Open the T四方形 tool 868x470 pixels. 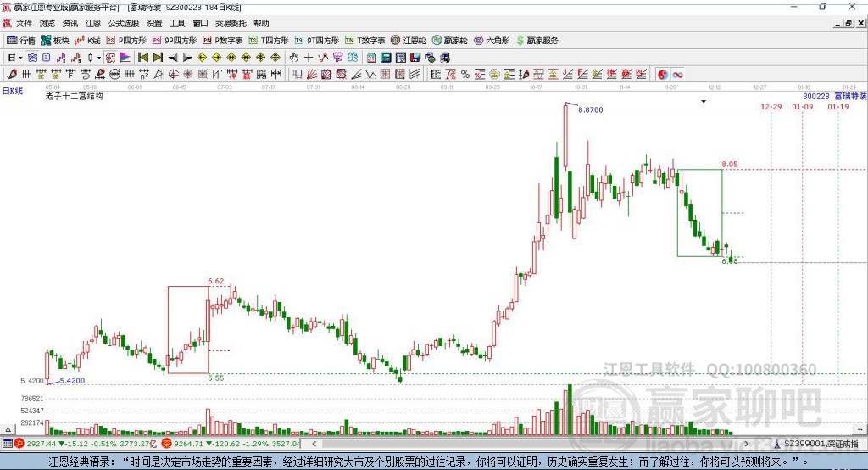pos(269,41)
